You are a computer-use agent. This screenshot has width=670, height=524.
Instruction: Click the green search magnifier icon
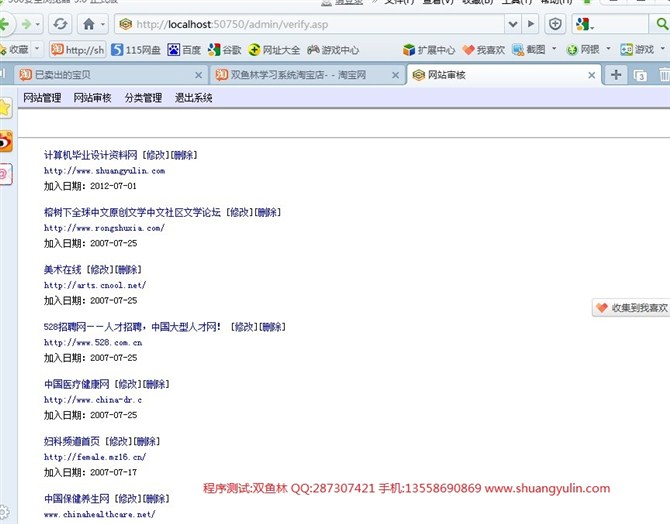point(661,24)
